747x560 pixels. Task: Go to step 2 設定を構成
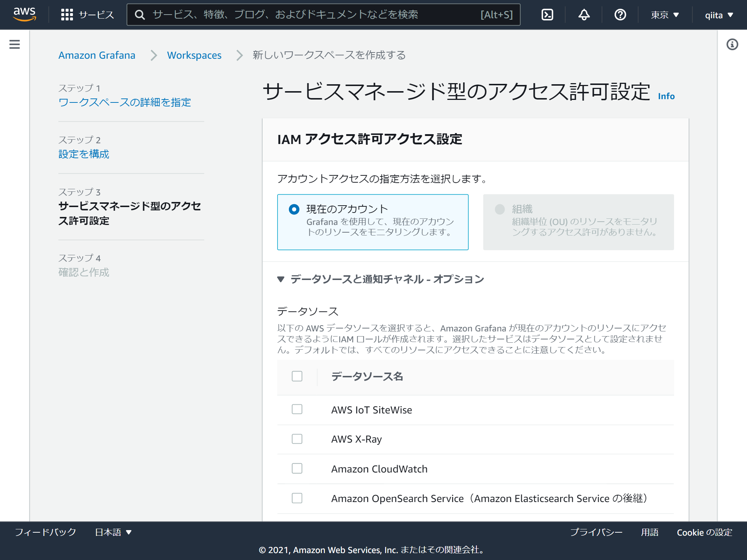84,154
